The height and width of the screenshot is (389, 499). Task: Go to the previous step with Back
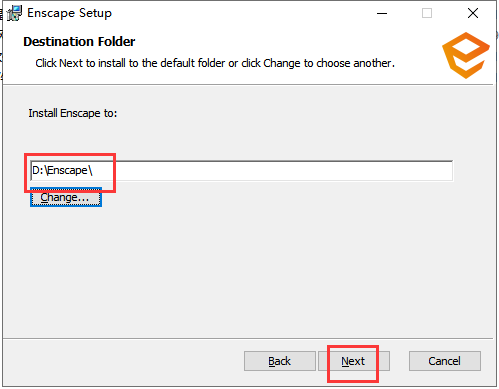pos(280,361)
